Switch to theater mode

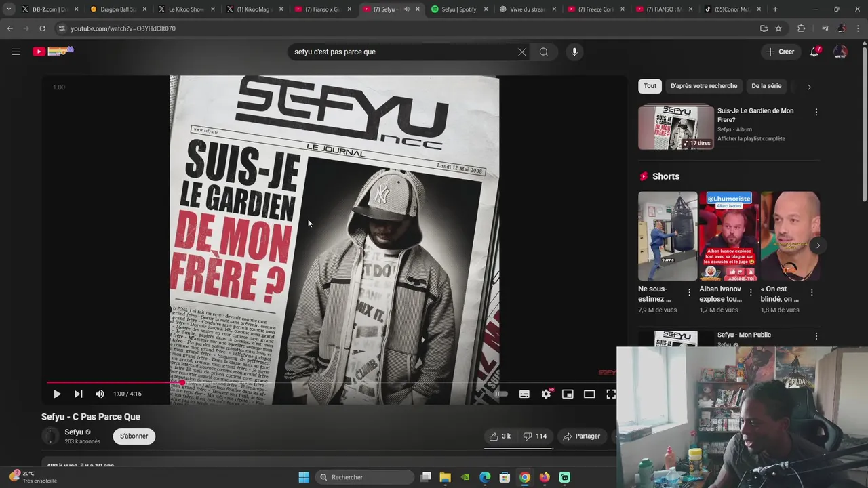[589, 394]
